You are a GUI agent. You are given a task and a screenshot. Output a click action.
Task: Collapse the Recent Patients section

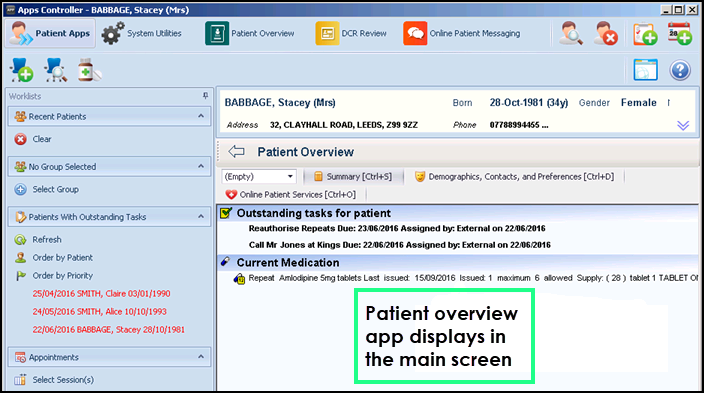[201, 116]
